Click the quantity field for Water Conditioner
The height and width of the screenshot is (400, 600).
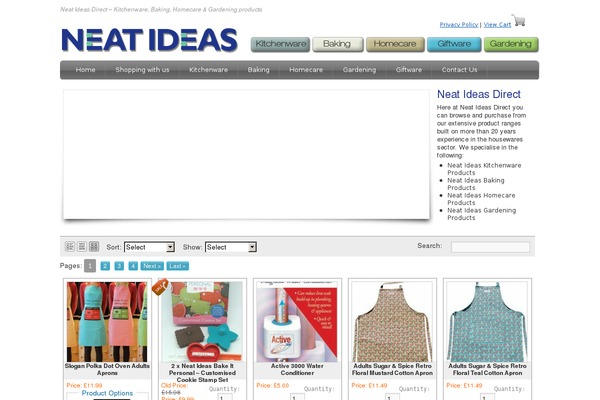click(x=297, y=397)
